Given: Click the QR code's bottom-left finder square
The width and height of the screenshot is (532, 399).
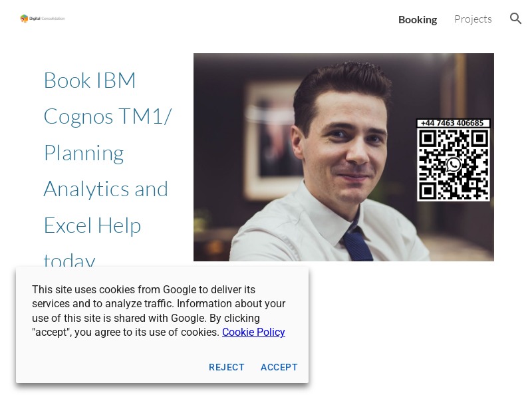Looking at the screenshot, I should click(428, 191).
